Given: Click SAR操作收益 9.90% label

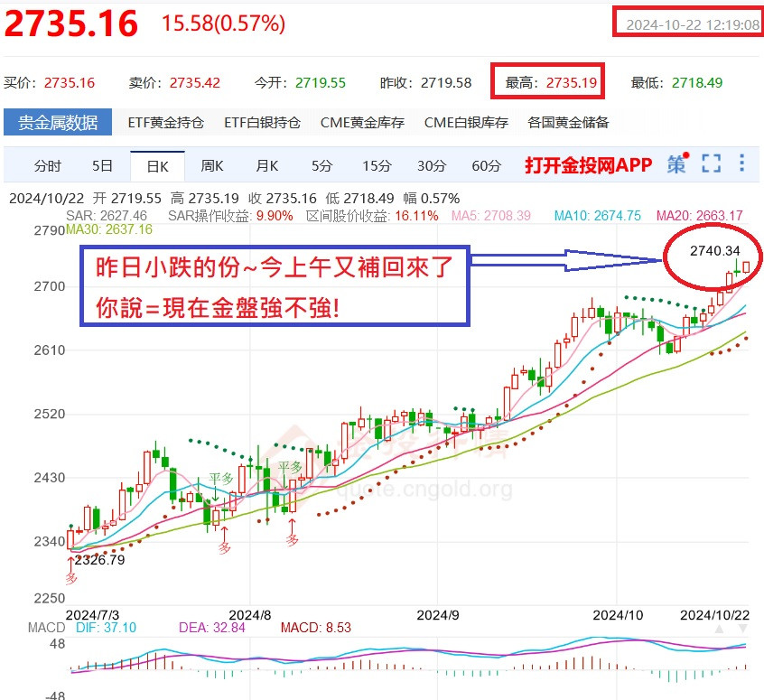Looking at the screenshot, I should [230, 216].
